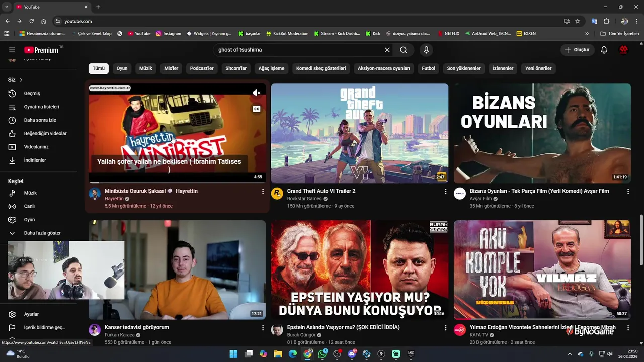Open options for Bizans Oyunları video
The width and height of the screenshot is (644, 362).
tap(628, 192)
